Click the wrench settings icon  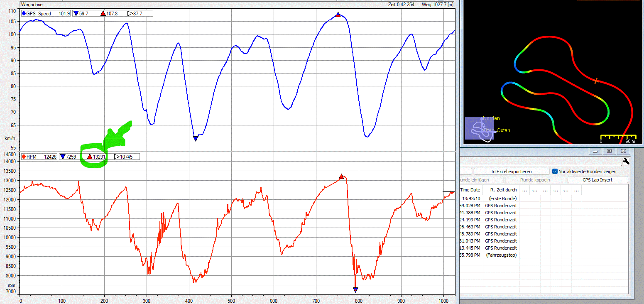626,162
